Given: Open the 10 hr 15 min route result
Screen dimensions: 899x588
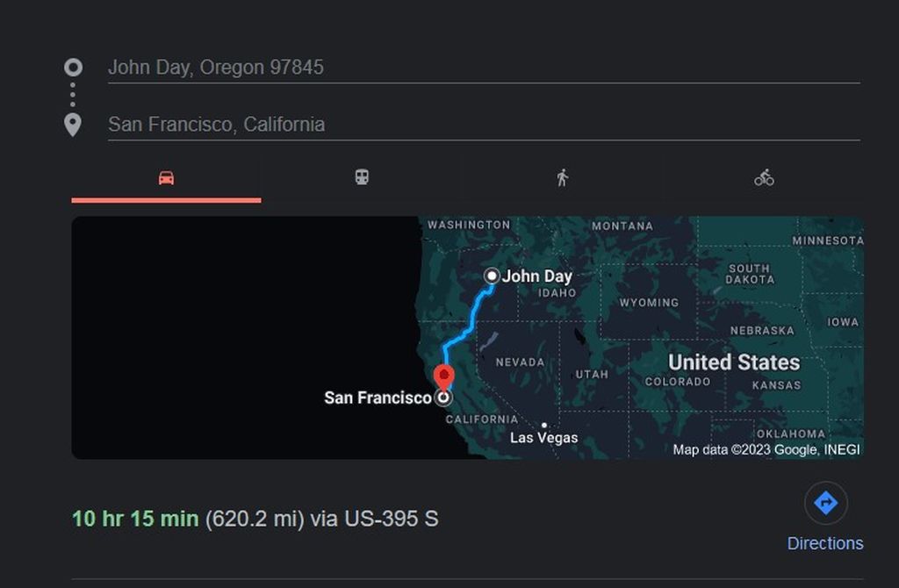Looking at the screenshot, I should tap(135, 519).
